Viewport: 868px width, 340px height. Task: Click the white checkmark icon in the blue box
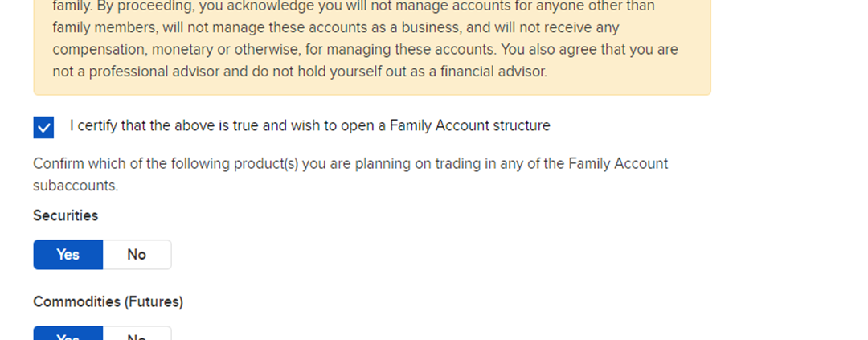[x=43, y=127]
